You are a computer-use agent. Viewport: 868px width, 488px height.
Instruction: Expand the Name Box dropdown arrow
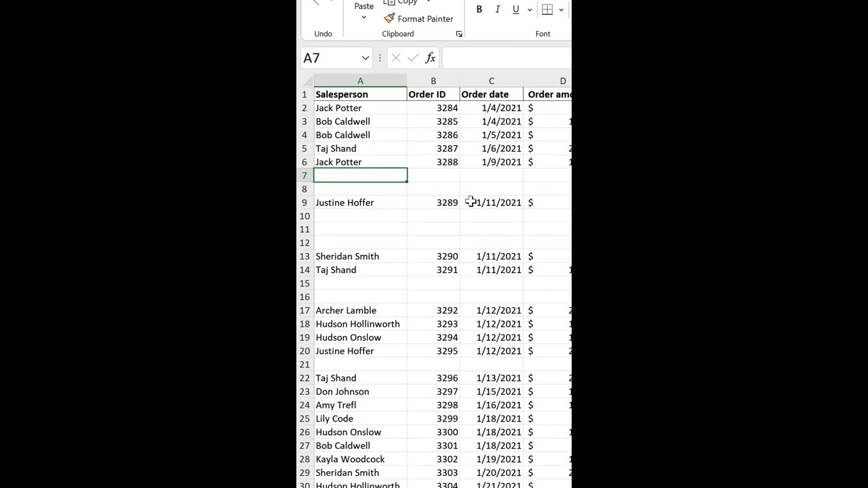pos(366,58)
